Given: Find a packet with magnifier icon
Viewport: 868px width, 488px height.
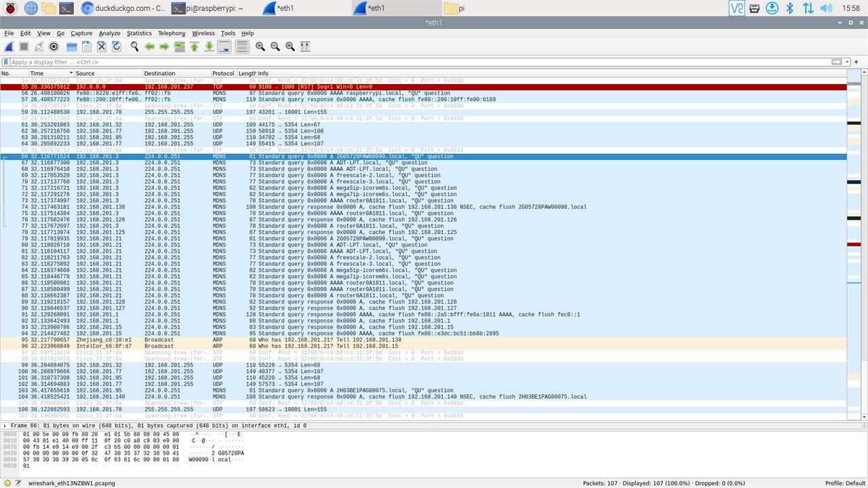Looking at the screenshot, I should coord(134,47).
